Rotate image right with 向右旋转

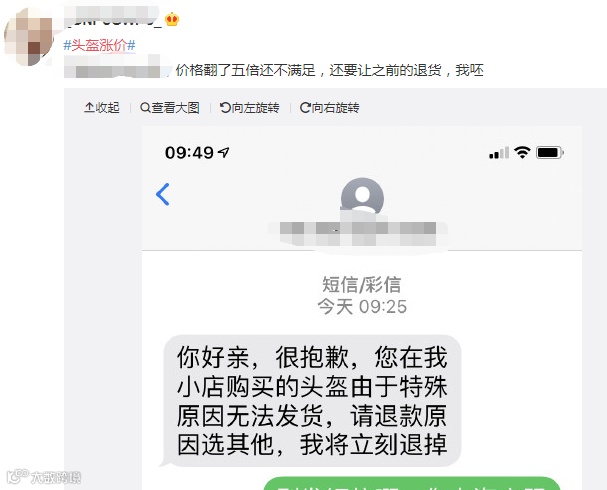[330, 108]
